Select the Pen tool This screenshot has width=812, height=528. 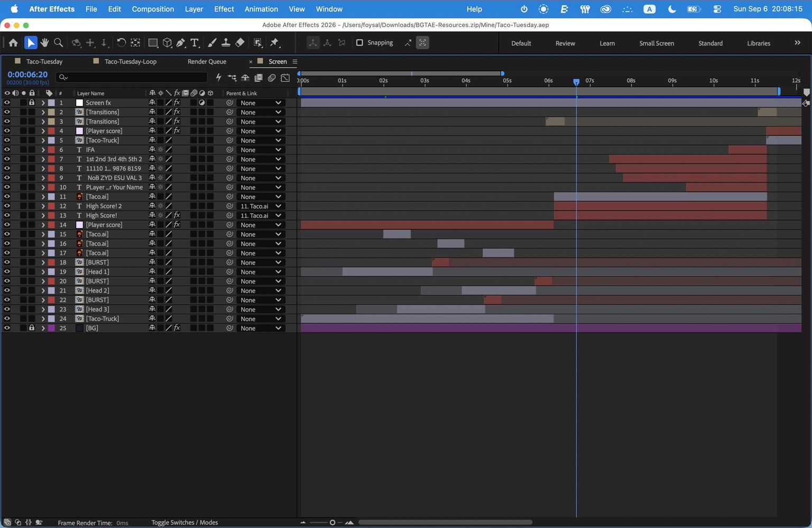pyautogui.click(x=181, y=43)
